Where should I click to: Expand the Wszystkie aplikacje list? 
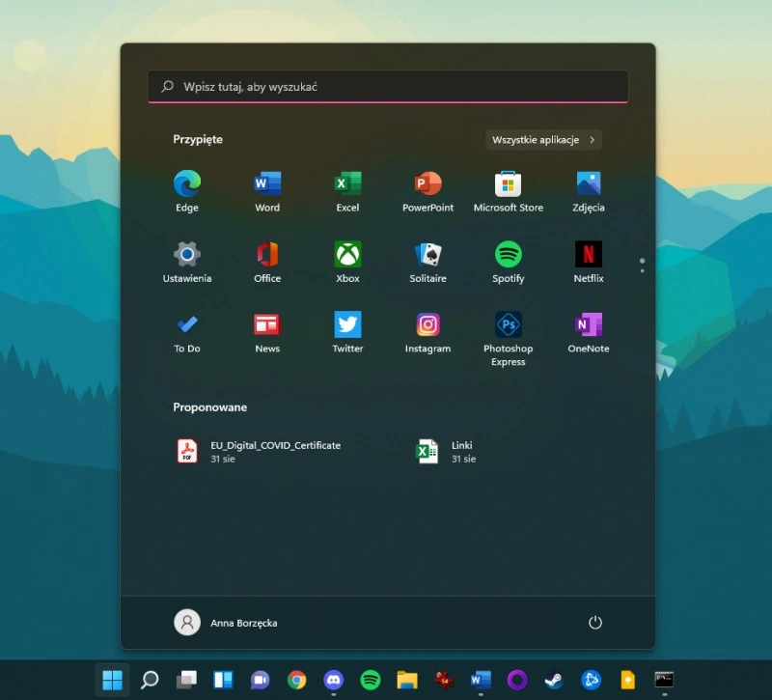point(542,139)
